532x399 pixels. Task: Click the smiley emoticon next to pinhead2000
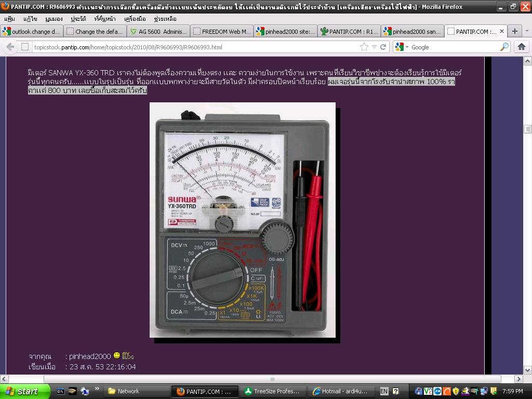[117, 355]
